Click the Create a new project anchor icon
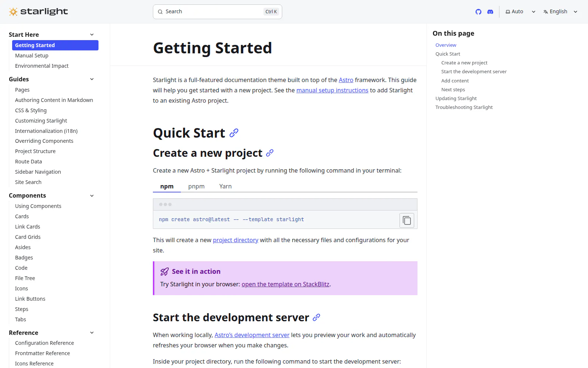 (270, 153)
